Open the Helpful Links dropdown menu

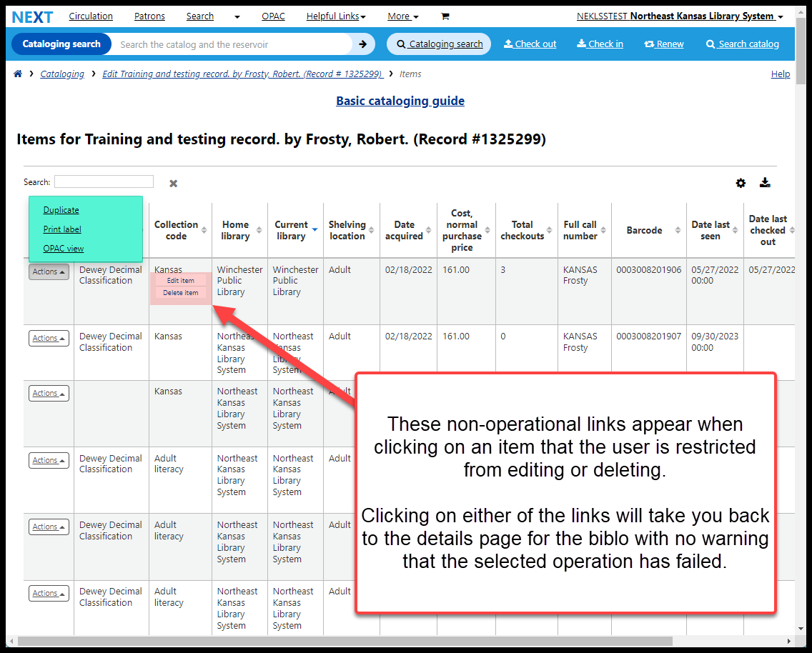coord(336,16)
